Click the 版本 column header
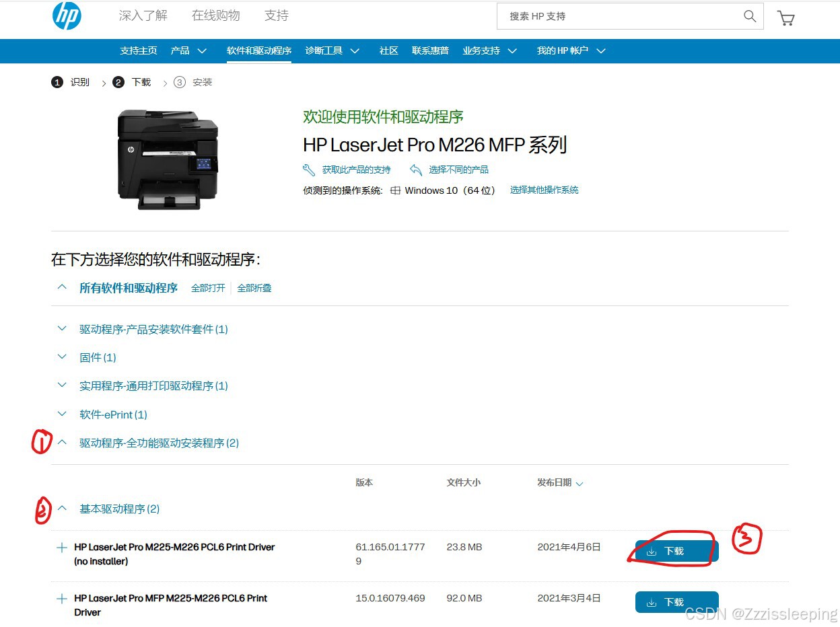This screenshot has height=627, width=840. 364,483
